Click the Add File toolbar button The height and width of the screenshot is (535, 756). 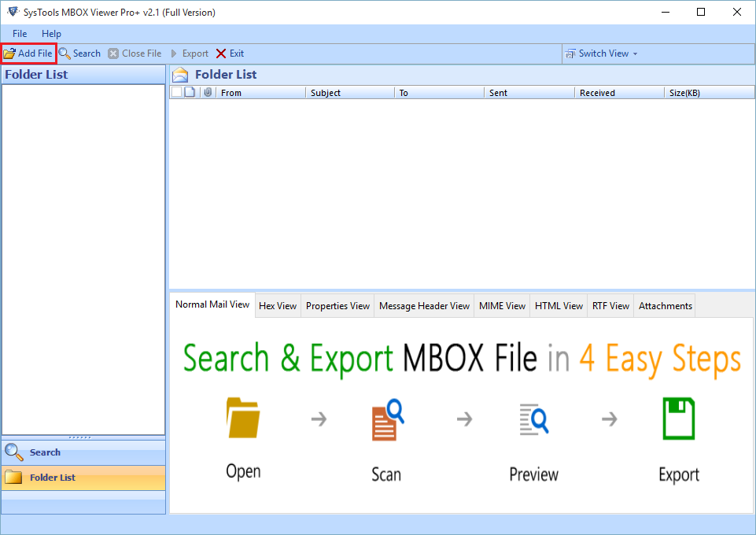(x=28, y=53)
